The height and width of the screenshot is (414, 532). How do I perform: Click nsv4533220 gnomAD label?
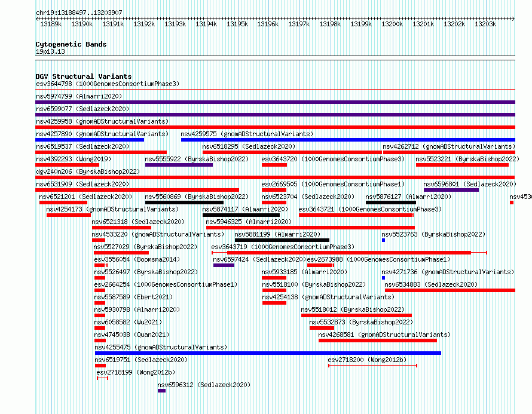[158, 234]
